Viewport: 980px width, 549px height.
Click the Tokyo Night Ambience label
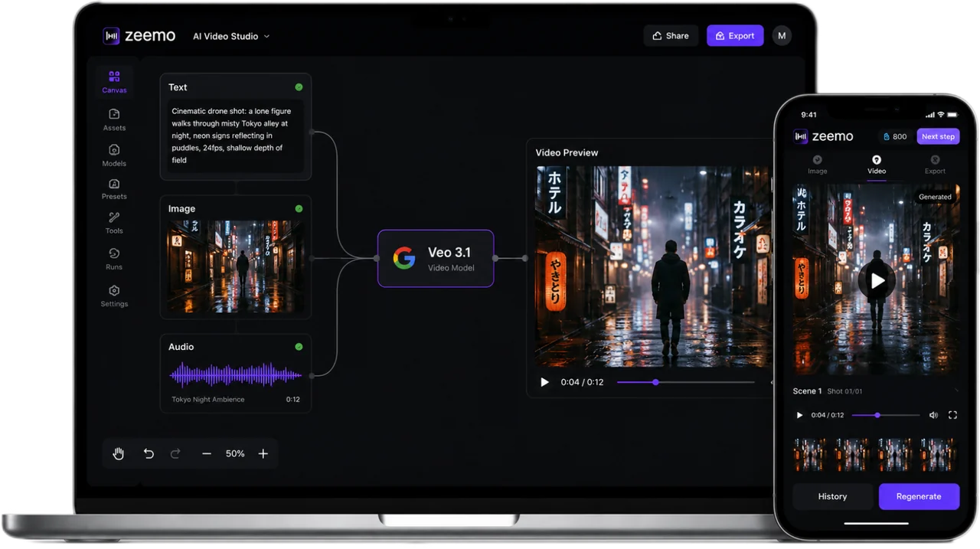point(208,400)
